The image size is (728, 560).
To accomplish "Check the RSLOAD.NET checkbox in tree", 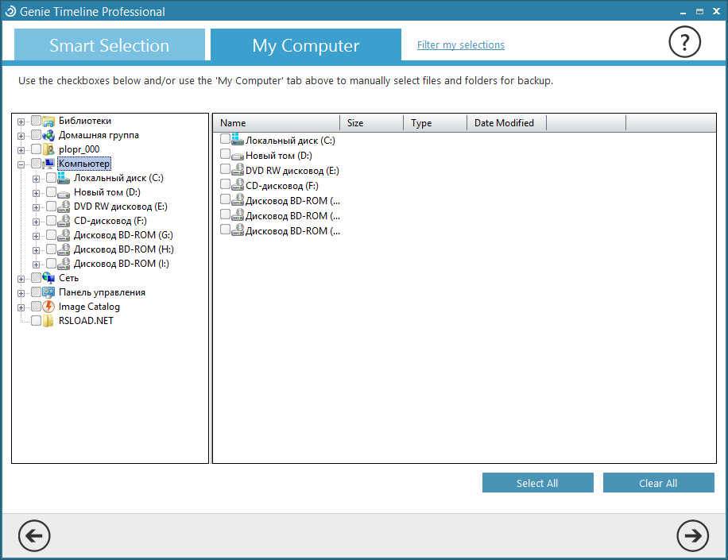I will (x=37, y=321).
